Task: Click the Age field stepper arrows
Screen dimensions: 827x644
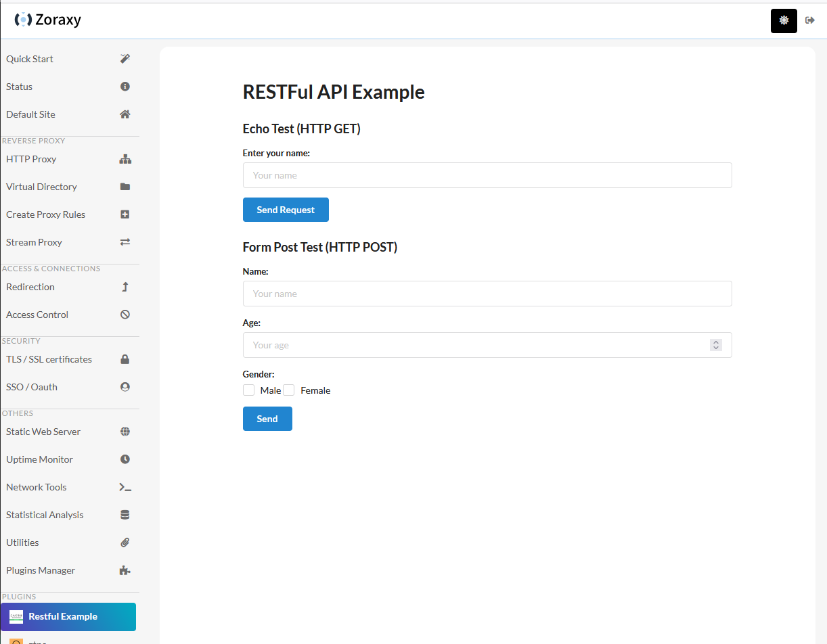Action: tap(715, 345)
